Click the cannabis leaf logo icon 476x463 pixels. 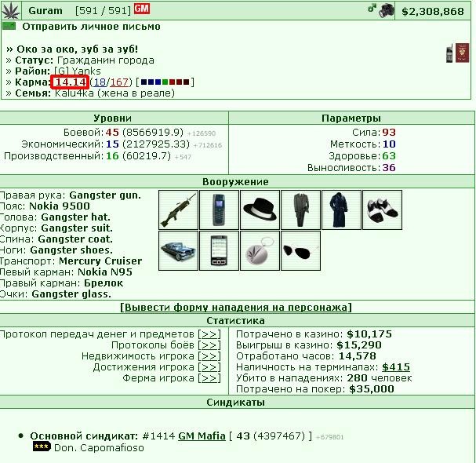(x=11, y=11)
